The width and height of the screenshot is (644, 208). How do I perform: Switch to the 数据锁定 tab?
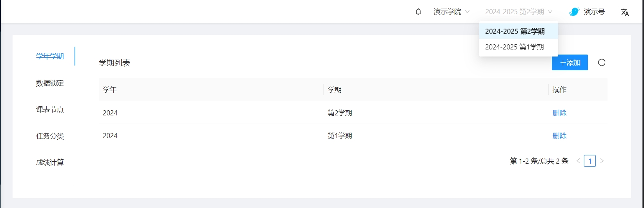click(50, 83)
